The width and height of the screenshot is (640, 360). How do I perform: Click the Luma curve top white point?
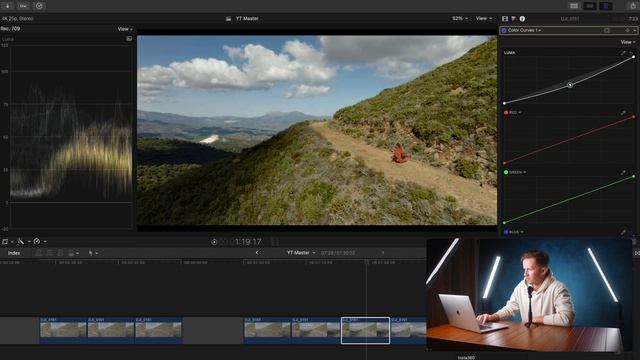point(633,57)
